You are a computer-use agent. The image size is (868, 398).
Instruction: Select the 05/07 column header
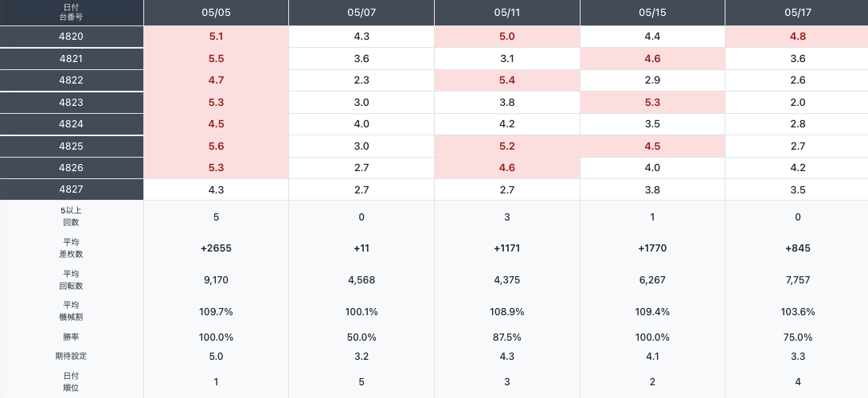click(x=362, y=13)
